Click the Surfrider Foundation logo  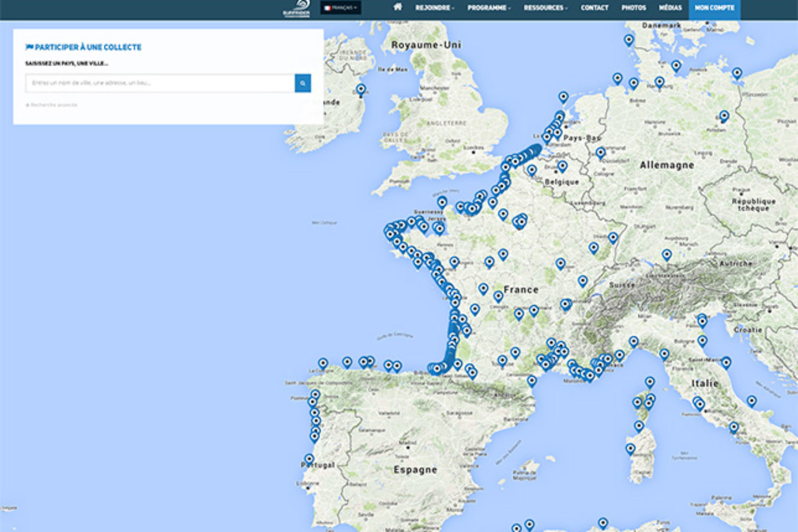point(296,9)
